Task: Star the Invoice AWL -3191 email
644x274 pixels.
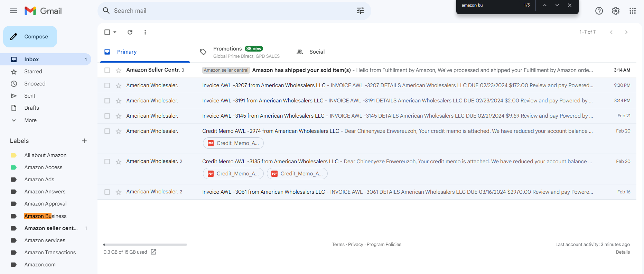Action: click(x=119, y=101)
